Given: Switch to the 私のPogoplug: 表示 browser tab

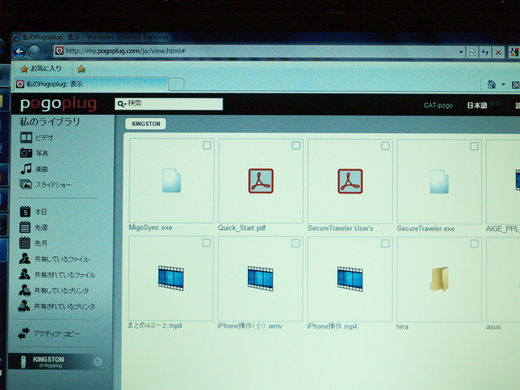Looking at the screenshot, I should pos(91,84).
